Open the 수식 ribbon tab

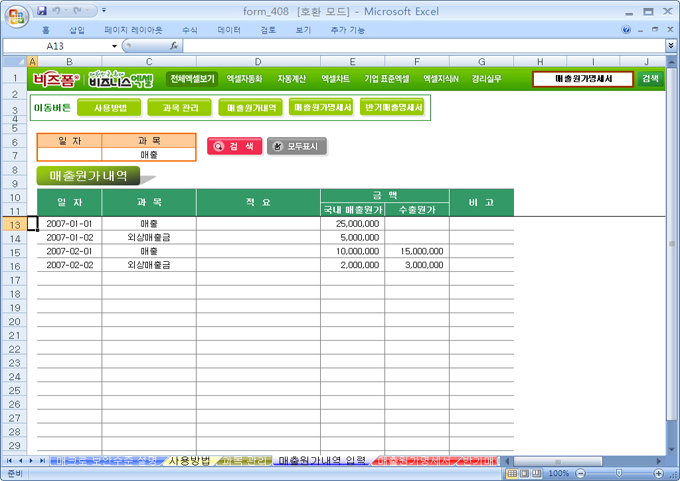click(x=190, y=30)
